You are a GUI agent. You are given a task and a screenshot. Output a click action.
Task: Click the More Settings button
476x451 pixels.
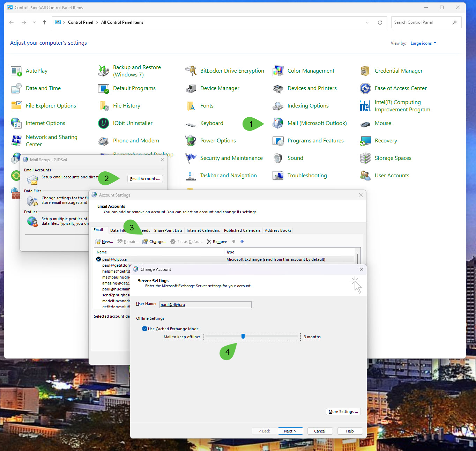pyautogui.click(x=343, y=412)
